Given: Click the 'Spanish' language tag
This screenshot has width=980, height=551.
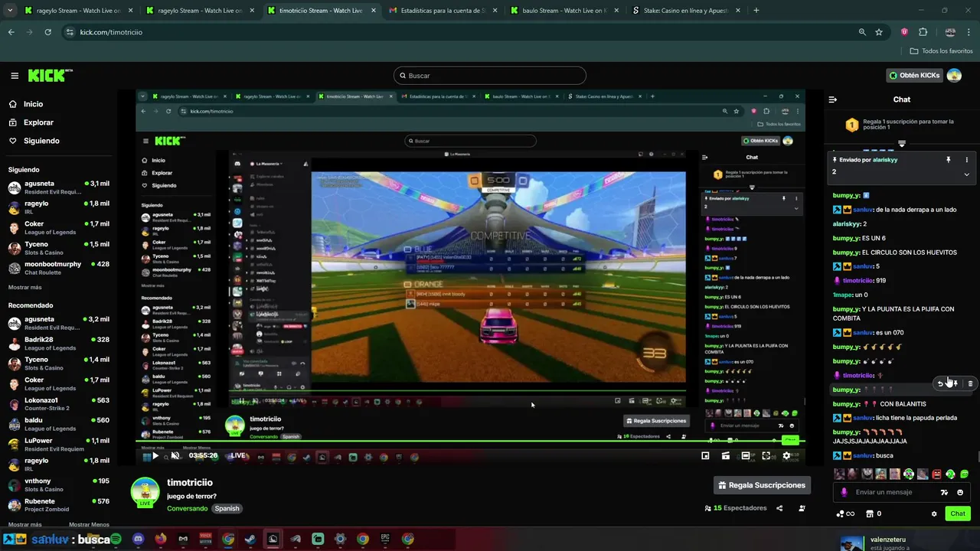Looking at the screenshot, I should 227,508.
